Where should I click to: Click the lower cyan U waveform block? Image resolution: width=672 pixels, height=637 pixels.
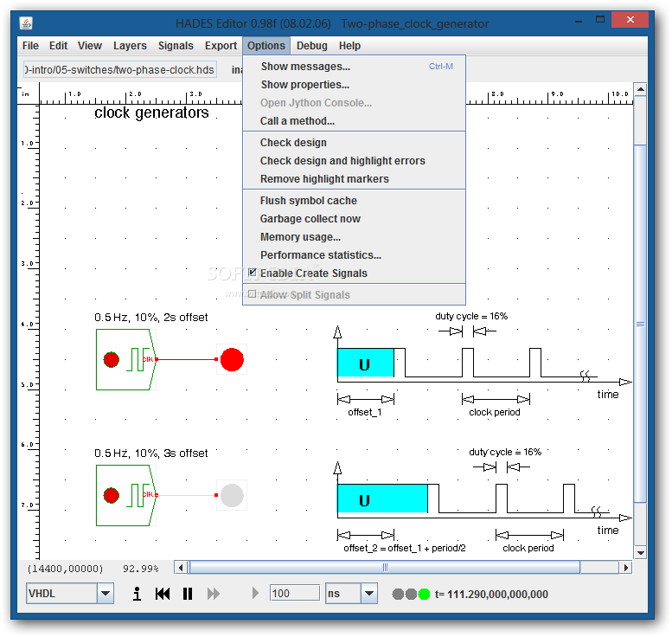click(x=383, y=499)
